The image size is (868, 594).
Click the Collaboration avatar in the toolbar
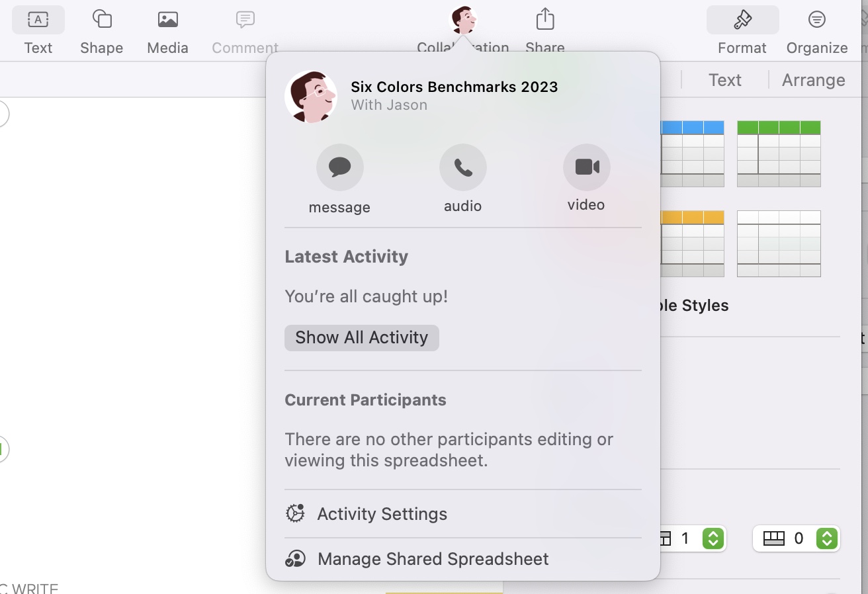463,20
